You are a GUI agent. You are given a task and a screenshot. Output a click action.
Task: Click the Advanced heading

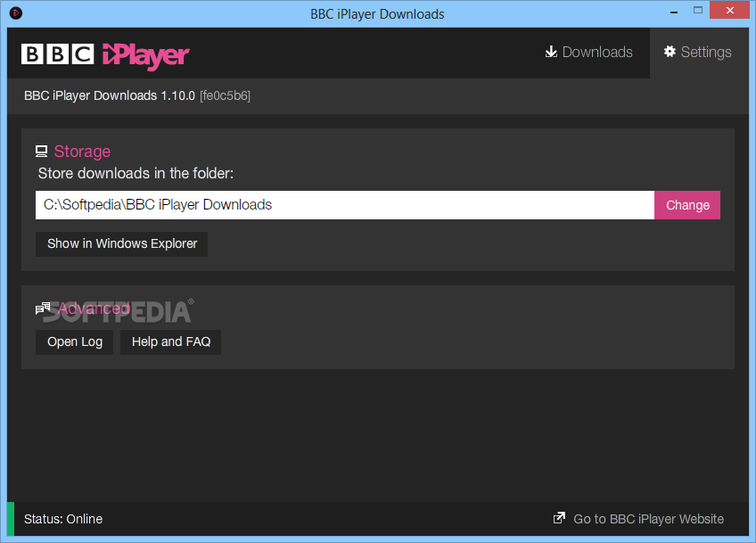tap(94, 309)
